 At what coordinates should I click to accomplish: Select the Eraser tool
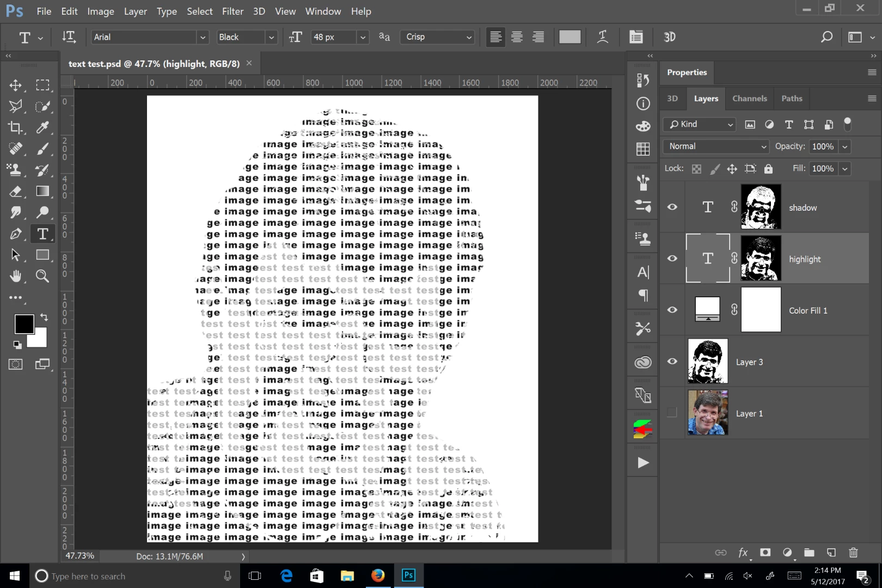point(15,191)
